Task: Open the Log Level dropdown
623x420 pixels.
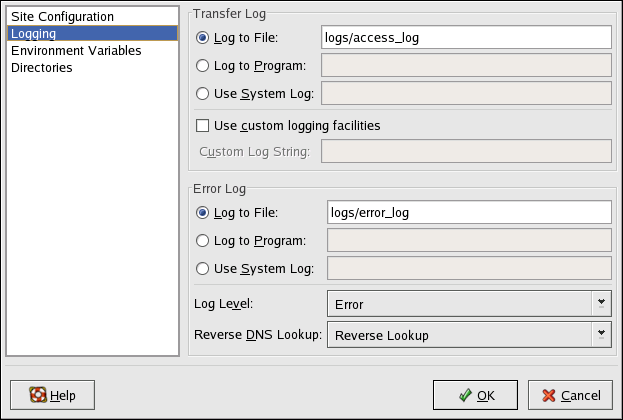Action: click(469, 302)
